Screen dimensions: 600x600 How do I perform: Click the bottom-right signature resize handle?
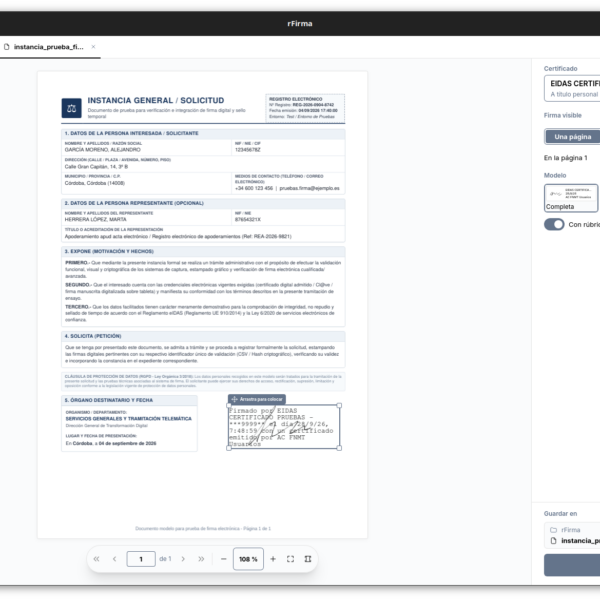[x=339, y=448]
